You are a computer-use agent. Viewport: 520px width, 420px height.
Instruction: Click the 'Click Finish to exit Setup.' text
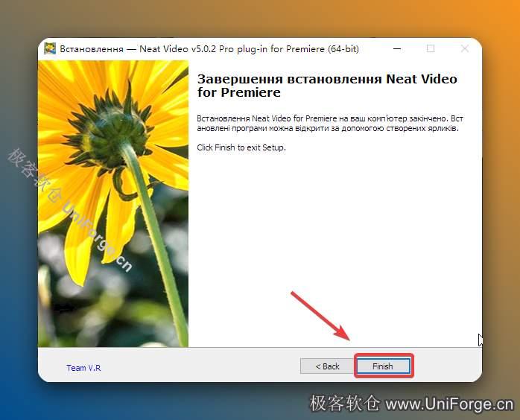tap(241, 147)
